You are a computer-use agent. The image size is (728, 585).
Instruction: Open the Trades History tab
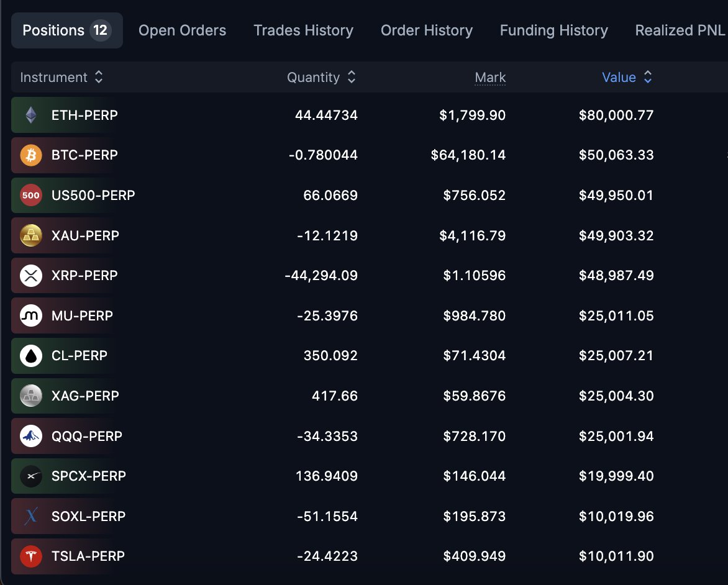(303, 30)
